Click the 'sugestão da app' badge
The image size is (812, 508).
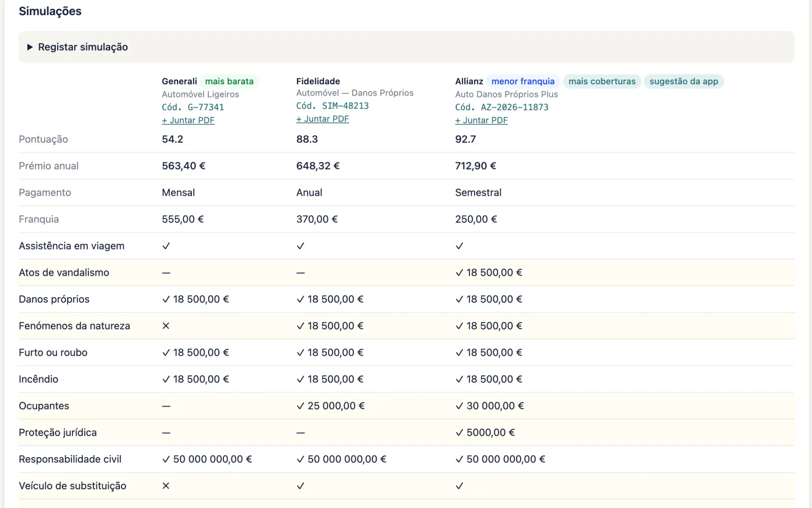pyautogui.click(x=684, y=81)
